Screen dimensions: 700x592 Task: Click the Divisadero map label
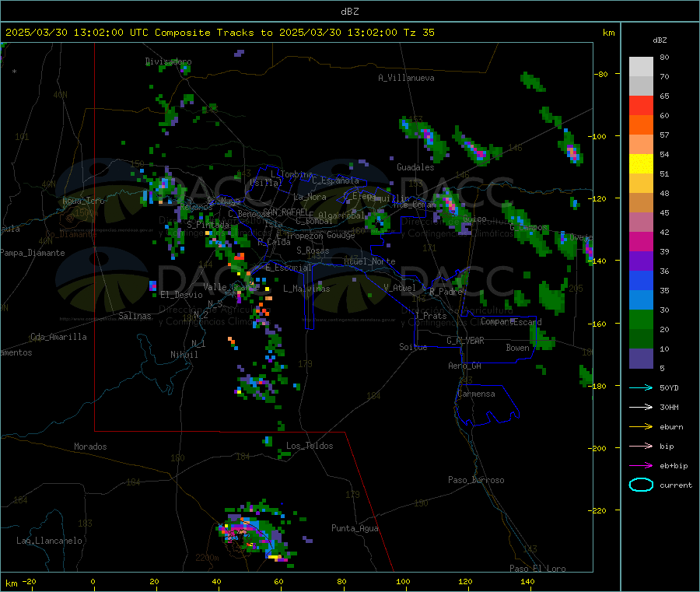pos(168,61)
